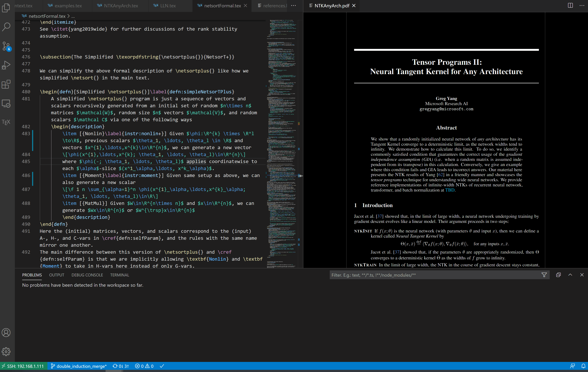Open the references tab
This screenshot has height=372, width=588.
click(272, 6)
